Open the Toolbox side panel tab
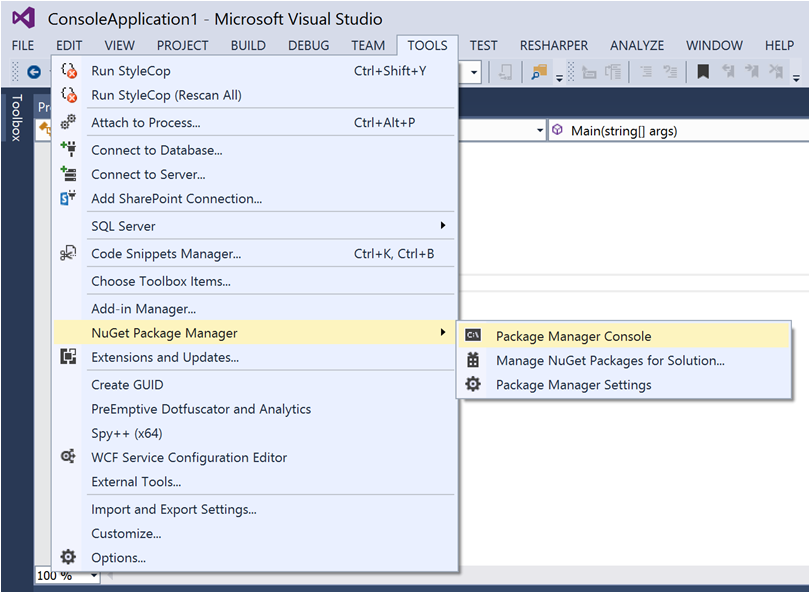Image resolution: width=810 pixels, height=593 pixels. tap(16, 118)
